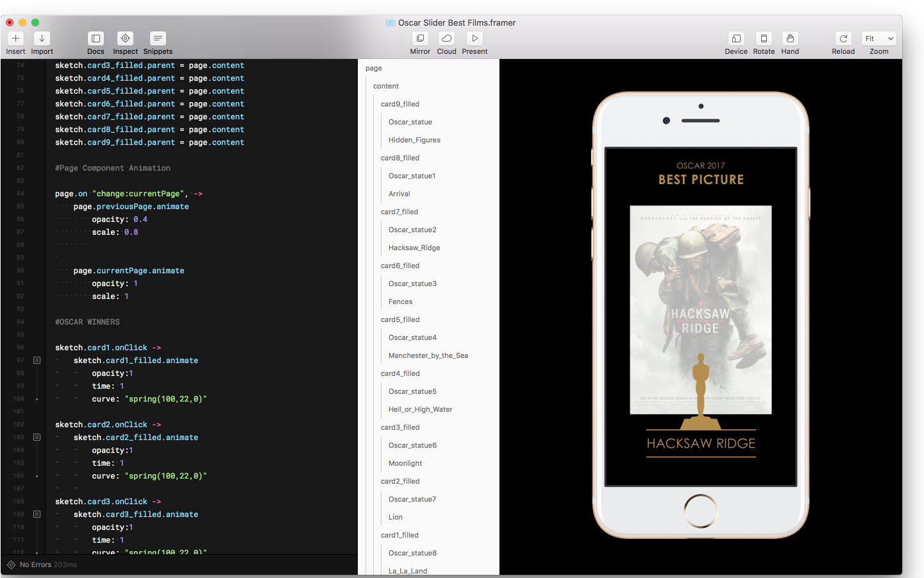924x578 pixels.
Task: Open the Import tool
Action: click(x=42, y=39)
